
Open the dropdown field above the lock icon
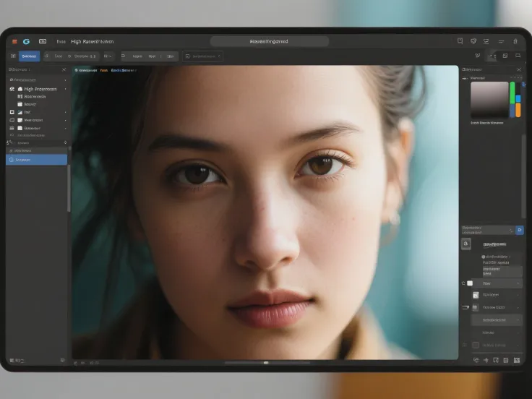coord(488,230)
